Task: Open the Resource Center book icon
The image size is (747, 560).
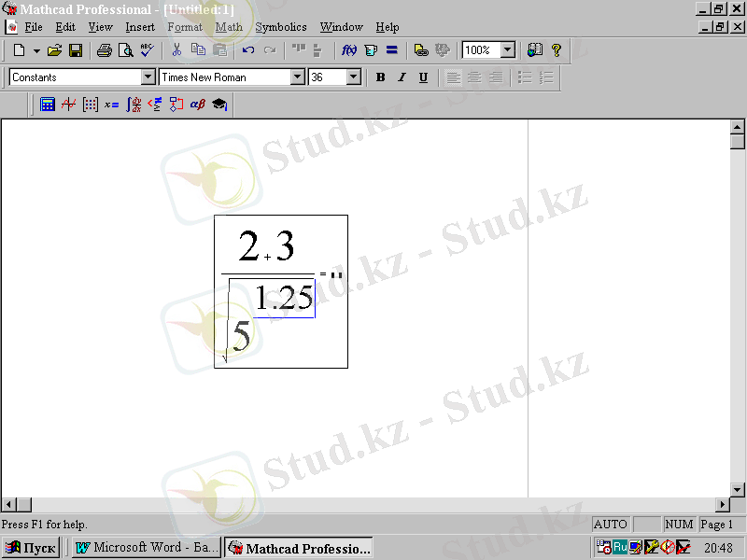Action: 535,50
